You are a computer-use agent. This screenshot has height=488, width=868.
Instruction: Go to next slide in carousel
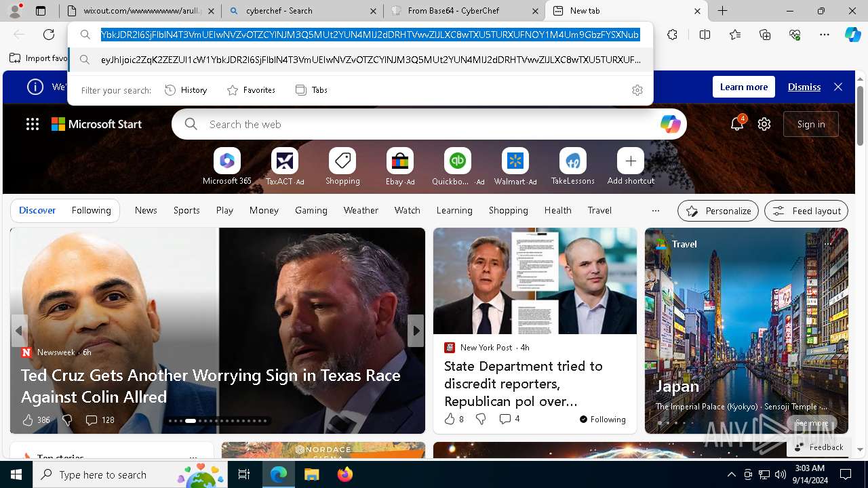tap(416, 331)
